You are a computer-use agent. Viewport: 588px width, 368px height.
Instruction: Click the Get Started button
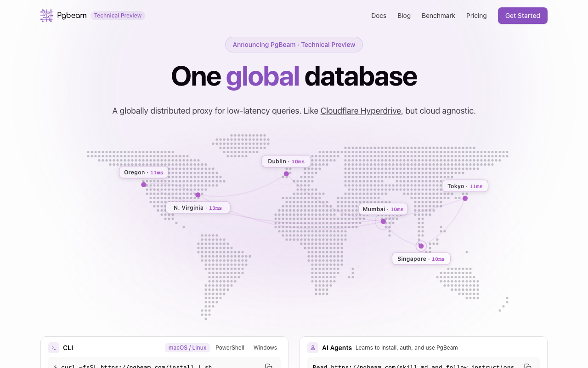[x=523, y=16]
